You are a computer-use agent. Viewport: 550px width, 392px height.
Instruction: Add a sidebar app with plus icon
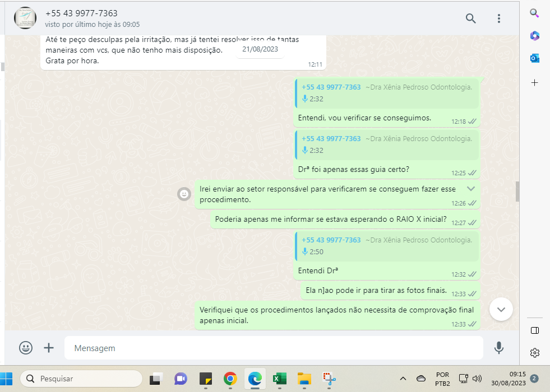[534, 83]
